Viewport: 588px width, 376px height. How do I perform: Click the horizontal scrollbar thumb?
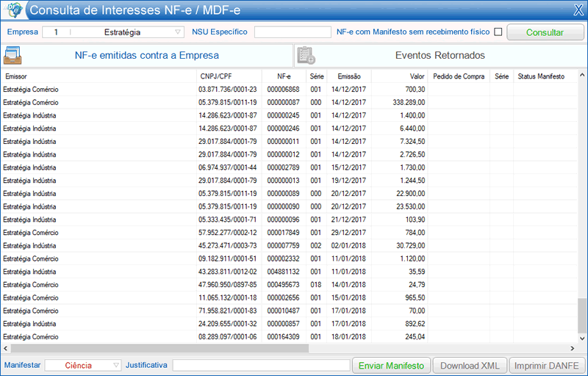(x=159, y=348)
